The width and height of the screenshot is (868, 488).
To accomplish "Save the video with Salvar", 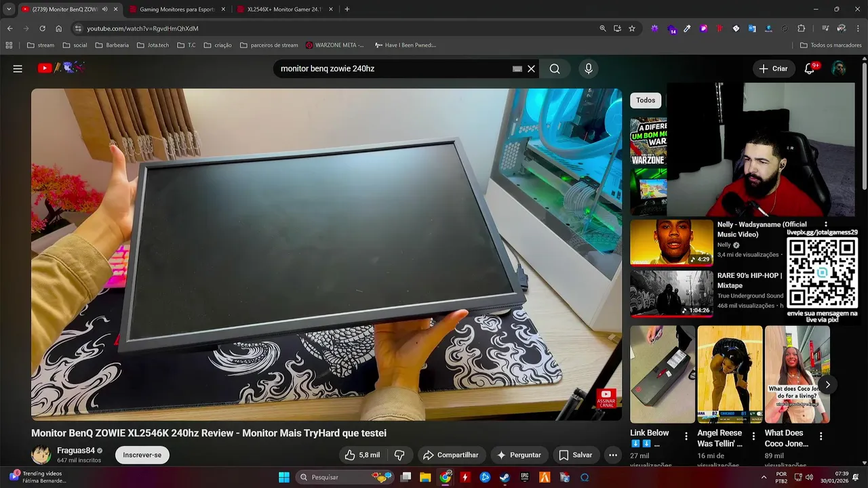I will (576, 455).
